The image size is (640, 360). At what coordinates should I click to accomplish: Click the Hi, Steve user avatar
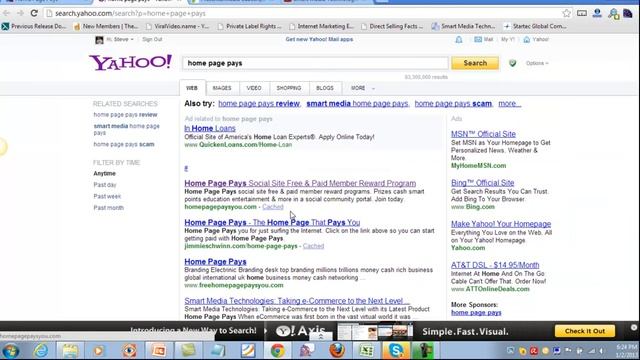[99, 40]
